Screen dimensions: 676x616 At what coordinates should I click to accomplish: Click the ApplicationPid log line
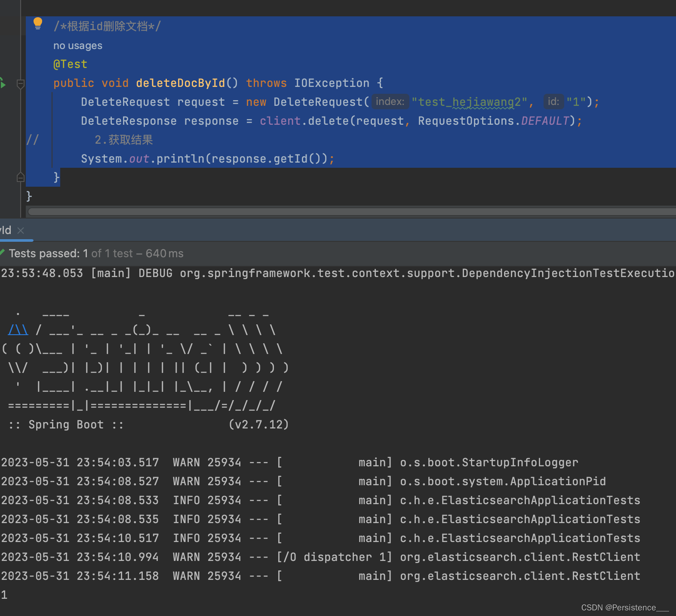tap(304, 481)
